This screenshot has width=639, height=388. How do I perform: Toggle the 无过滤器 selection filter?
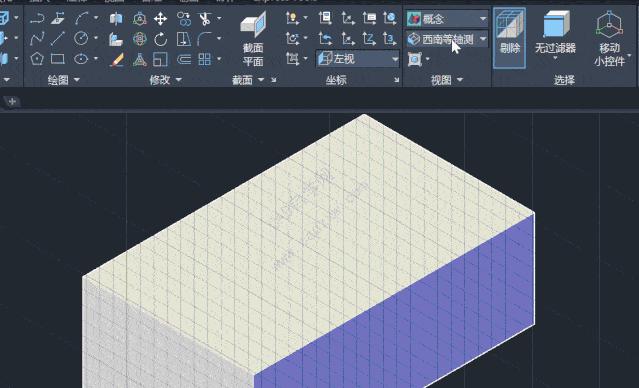tap(555, 37)
